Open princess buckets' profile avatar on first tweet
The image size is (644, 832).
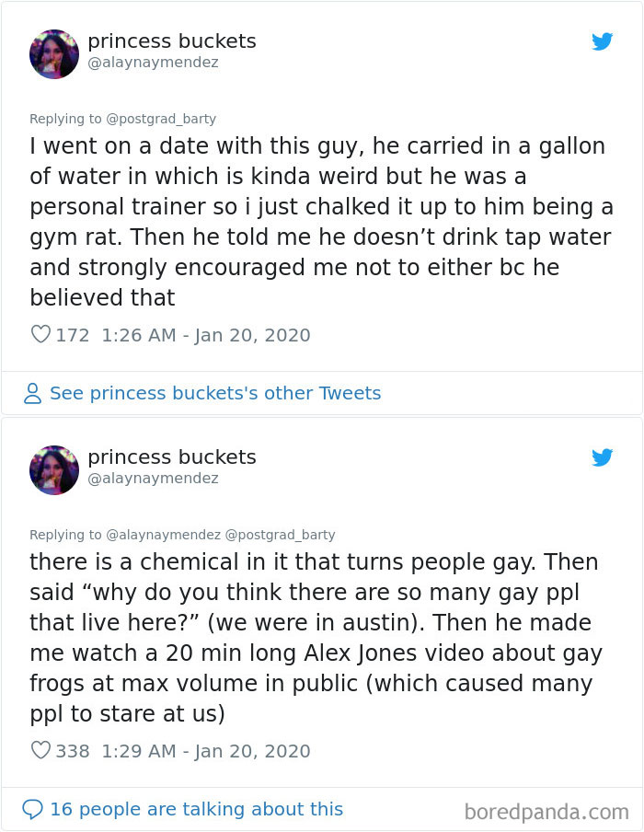point(54,54)
